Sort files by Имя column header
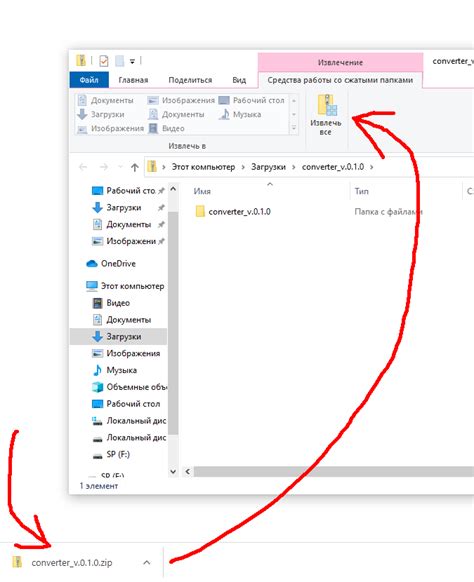Screen dimensions: 474x582 tap(202, 192)
